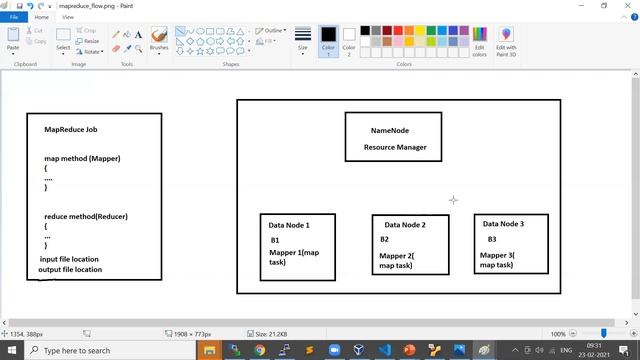Switch to the Home tab

[x=42, y=17]
